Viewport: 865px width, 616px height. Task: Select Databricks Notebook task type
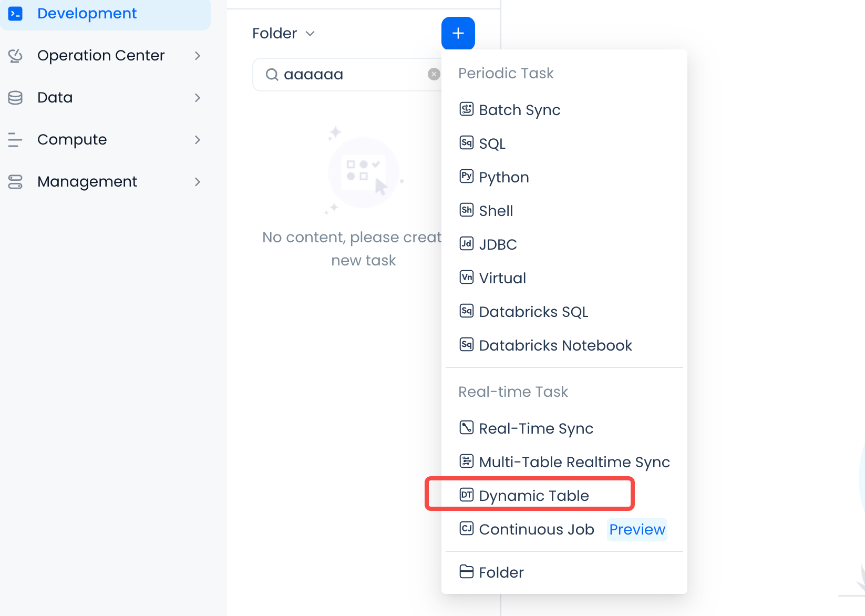(x=555, y=345)
